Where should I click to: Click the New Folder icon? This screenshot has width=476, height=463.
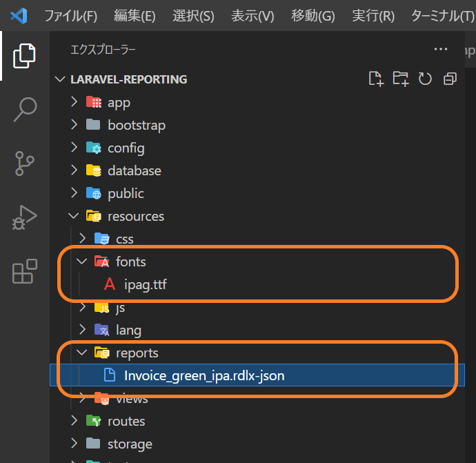tap(400, 79)
